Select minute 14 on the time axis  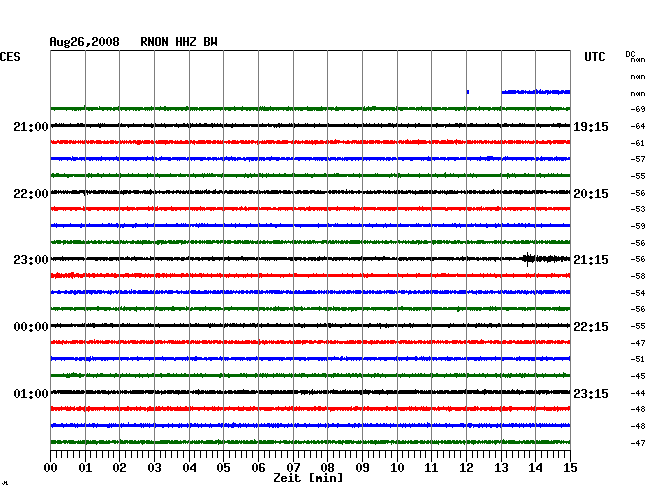[x=535, y=468]
